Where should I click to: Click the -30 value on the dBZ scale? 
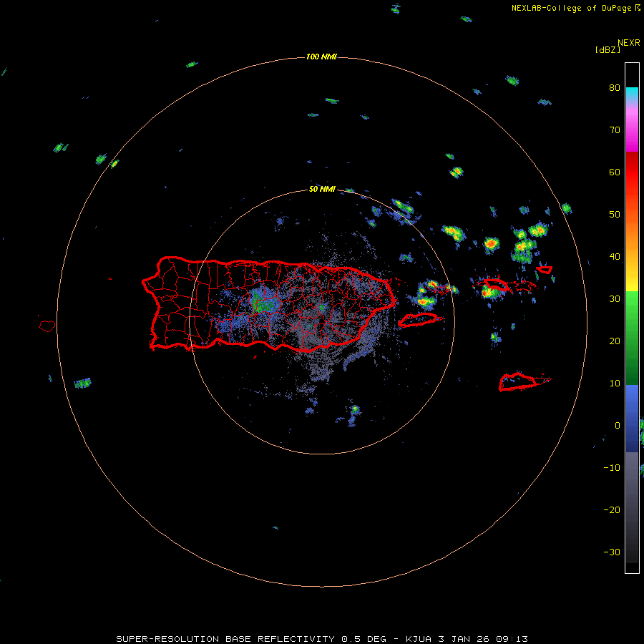(612, 552)
